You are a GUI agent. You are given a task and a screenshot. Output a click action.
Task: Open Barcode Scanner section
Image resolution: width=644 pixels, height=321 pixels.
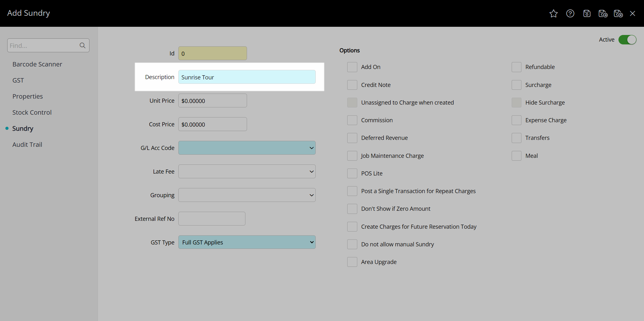point(37,64)
